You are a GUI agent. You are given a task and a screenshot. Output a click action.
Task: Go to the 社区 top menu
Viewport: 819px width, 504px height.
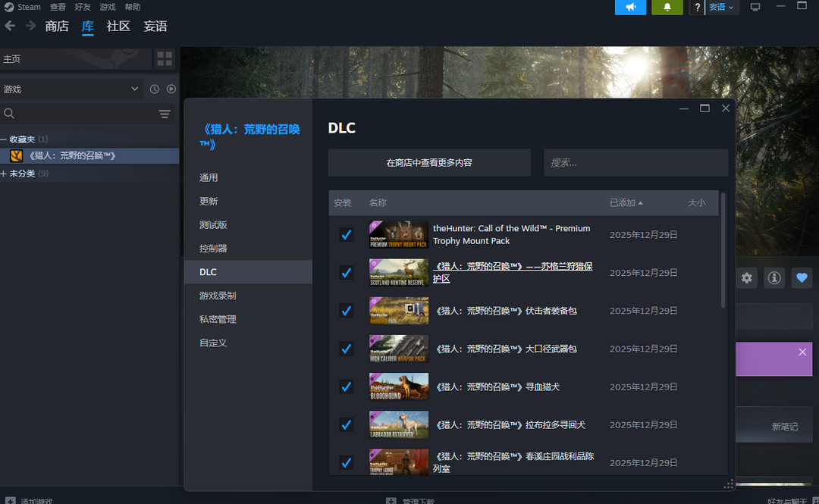(118, 26)
